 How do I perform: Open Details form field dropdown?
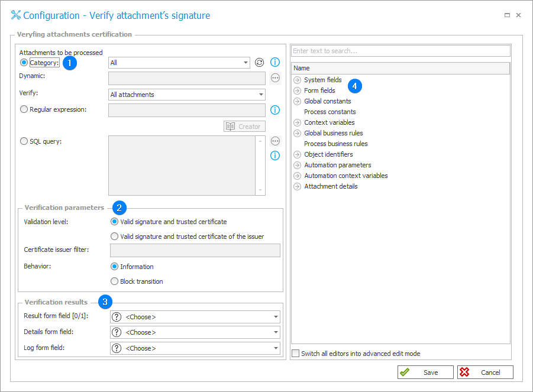tap(195, 332)
